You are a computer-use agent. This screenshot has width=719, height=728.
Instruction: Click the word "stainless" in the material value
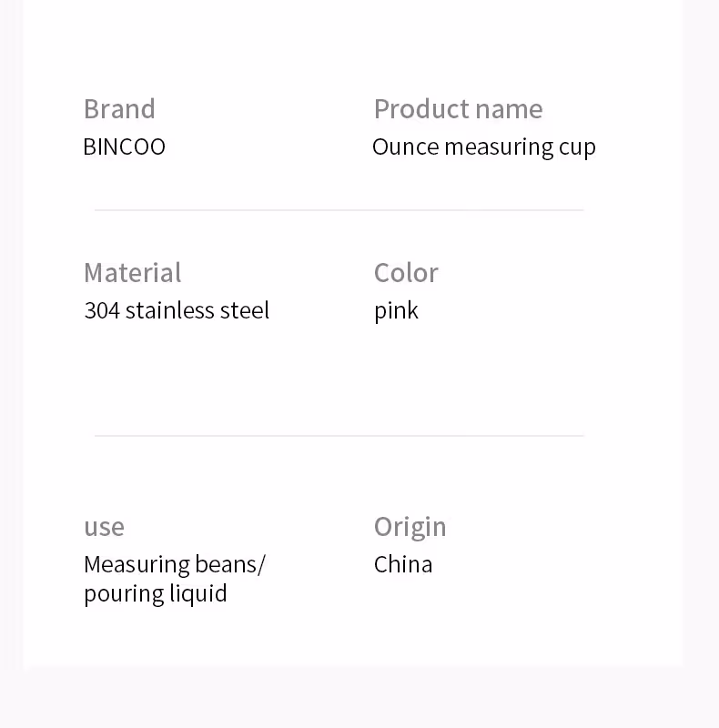[171, 310]
